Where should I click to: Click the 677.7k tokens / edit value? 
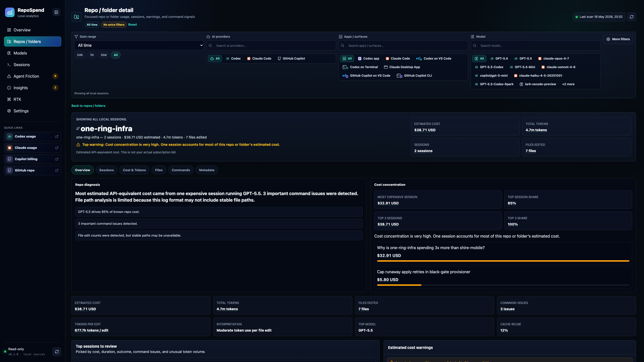tap(92, 330)
